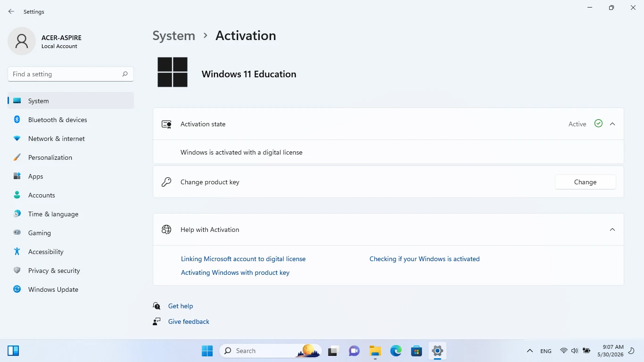
Task: Click the Give feedback link
Action: point(189,321)
